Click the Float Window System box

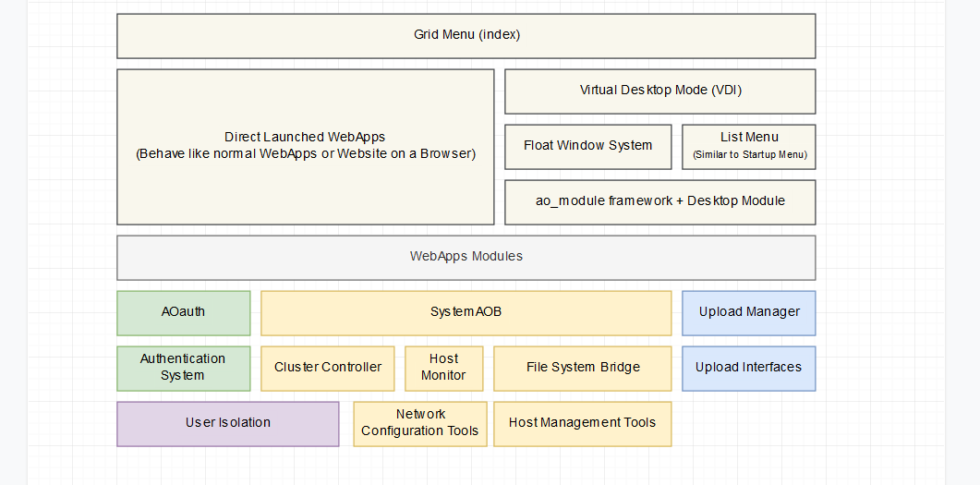point(587,147)
